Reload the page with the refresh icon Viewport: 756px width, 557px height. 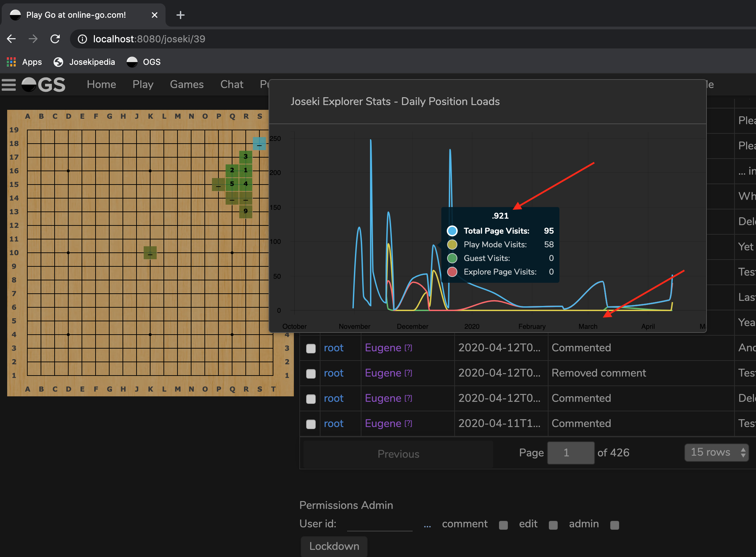55,39
